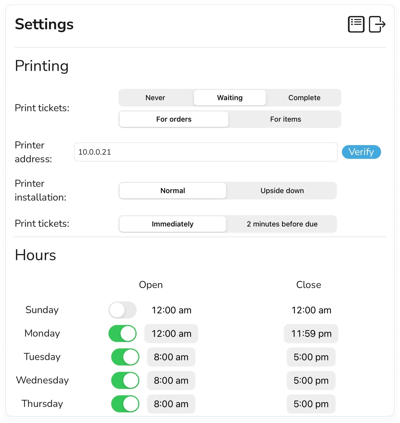Switch off the Thursday hours toggle
Image resolution: width=400 pixels, height=423 pixels.
click(x=125, y=404)
